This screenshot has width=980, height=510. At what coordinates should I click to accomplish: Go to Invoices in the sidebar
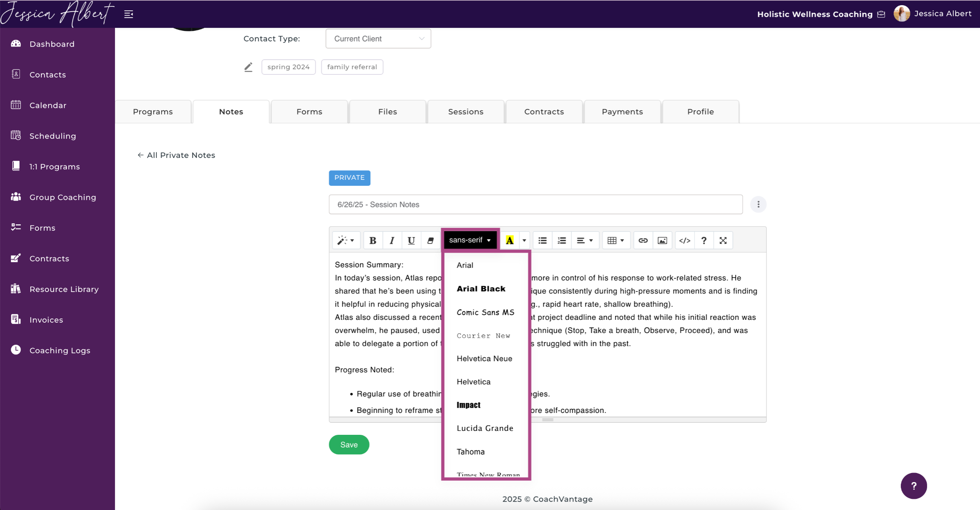pyautogui.click(x=46, y=319)
